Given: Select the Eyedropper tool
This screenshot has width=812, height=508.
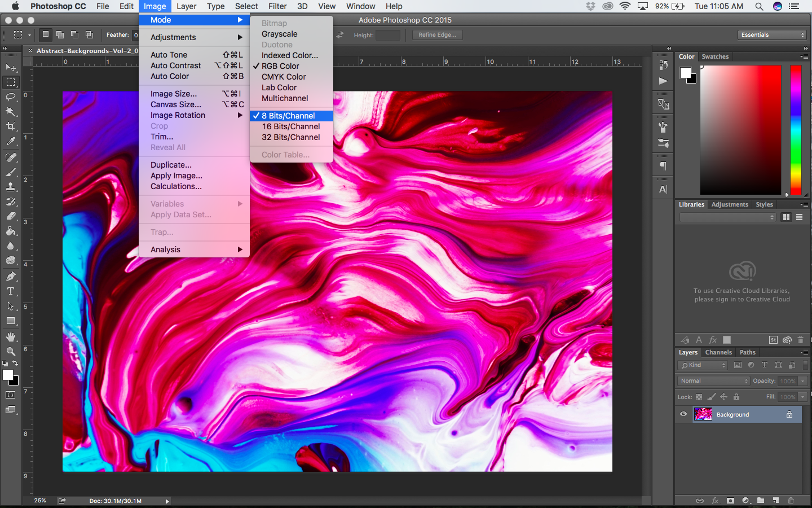Looking at the screenshot, I should click(x=11, y=141).
